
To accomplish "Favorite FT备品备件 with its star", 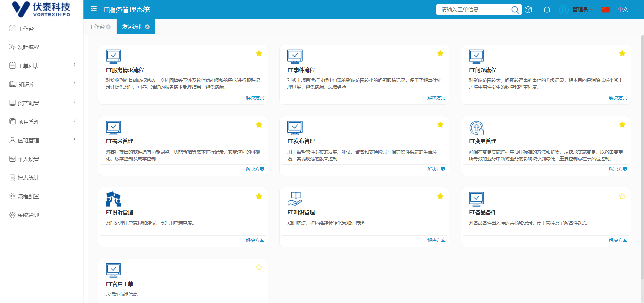I will [622, 196].
